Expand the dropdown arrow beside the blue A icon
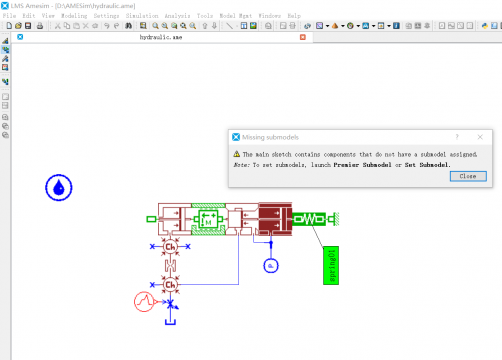Screen dimensions: 502x360 tap(373, 26)
